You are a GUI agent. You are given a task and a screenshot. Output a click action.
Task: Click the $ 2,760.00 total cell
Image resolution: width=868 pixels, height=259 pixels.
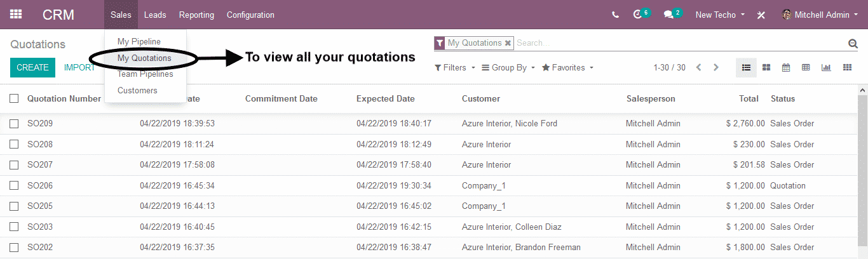[x=745, y=124]
